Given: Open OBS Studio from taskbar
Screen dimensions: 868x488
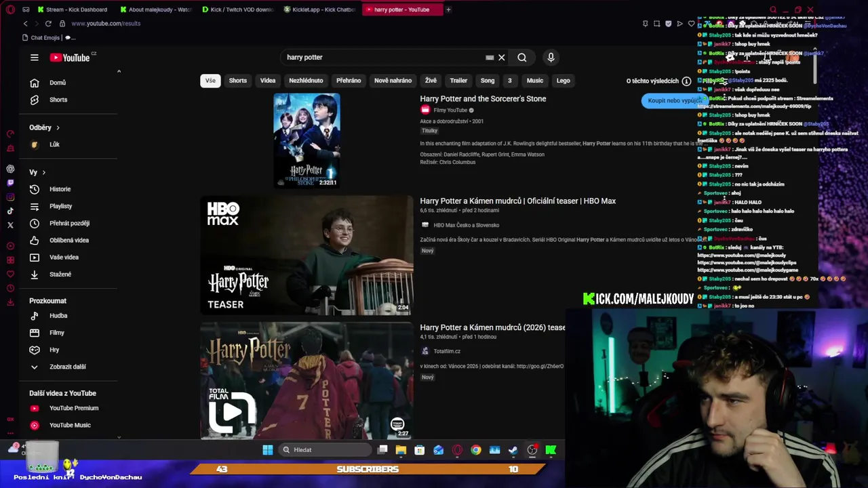Looking at the screenshot, I should tap(532, 450).
